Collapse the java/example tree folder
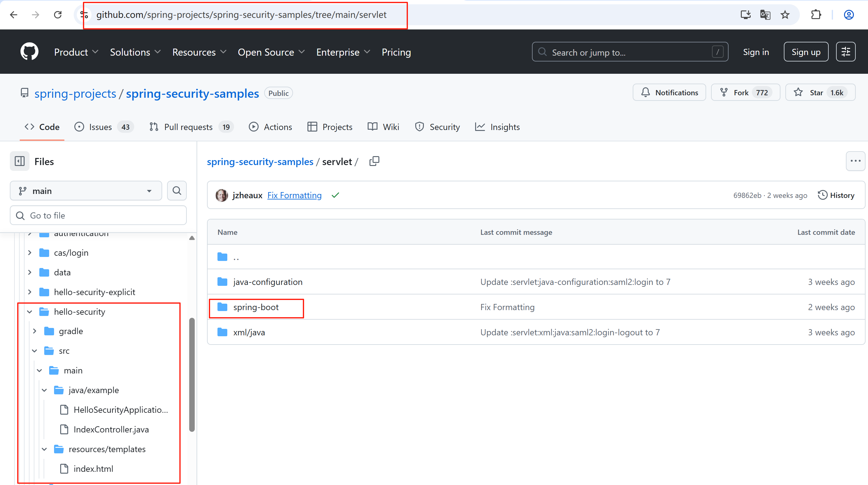Viewport: 868px width, 485px height. 45,390
